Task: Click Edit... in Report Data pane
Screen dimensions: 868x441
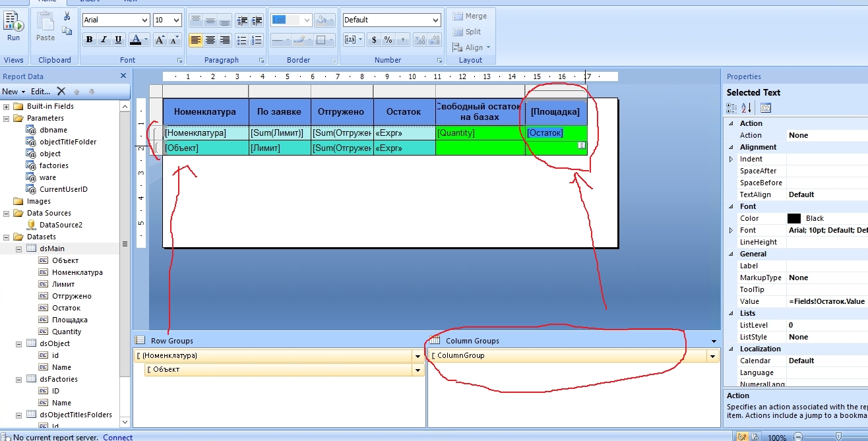Action: tap(40, 92)
